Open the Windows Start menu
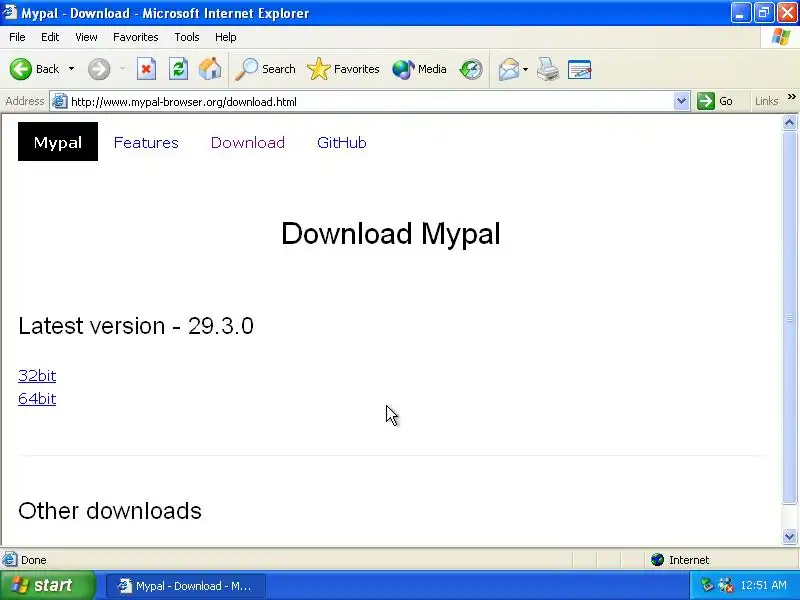 (48, 585)
